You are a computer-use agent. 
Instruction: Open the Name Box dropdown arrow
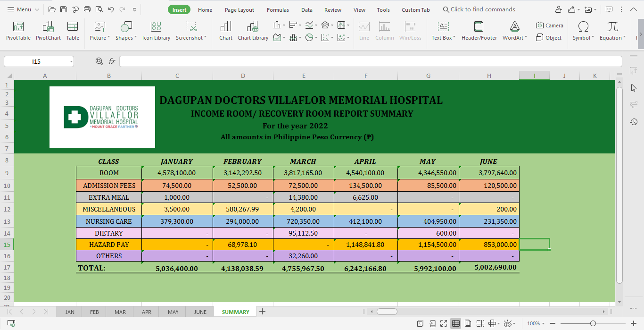71,61
